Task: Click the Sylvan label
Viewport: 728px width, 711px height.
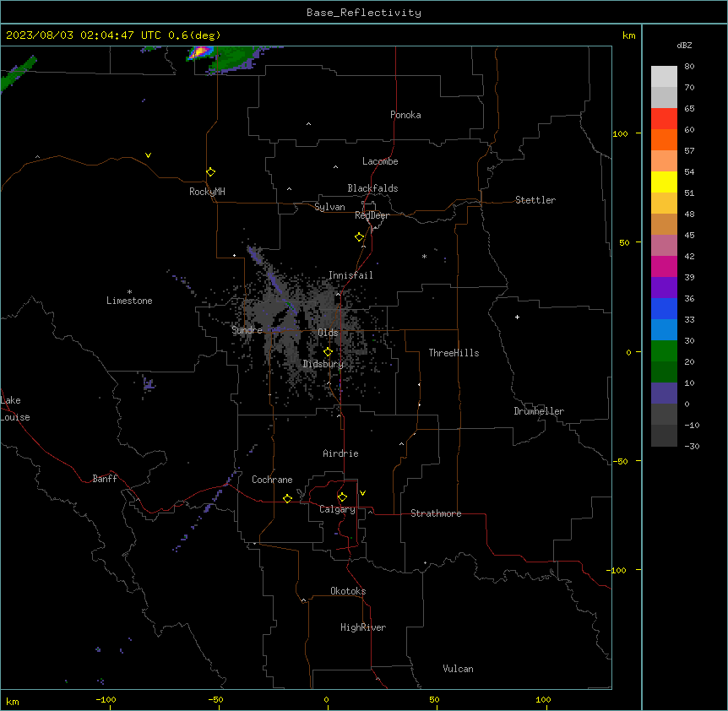Action: click(x=329, y=207)
